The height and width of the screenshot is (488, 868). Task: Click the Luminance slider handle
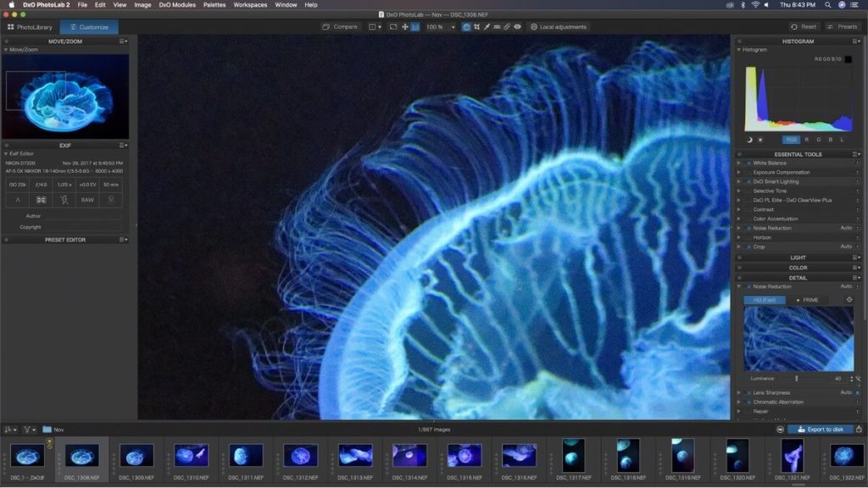pos(796,378)
